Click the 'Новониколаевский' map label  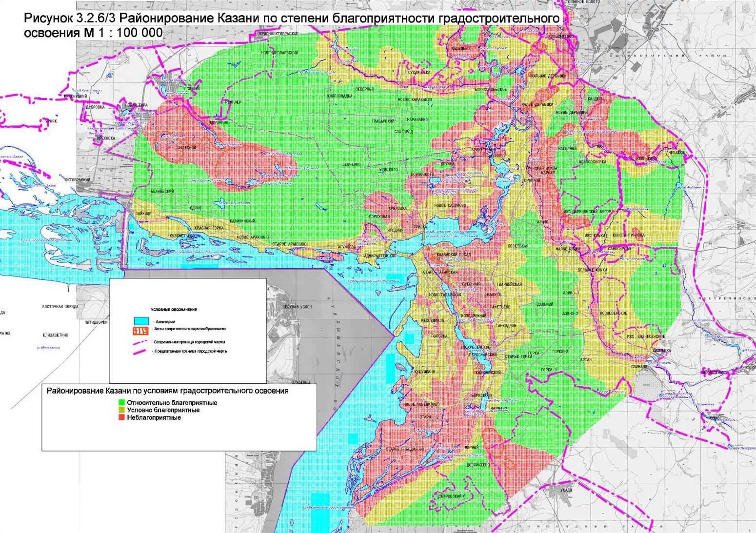coord(279,52)
